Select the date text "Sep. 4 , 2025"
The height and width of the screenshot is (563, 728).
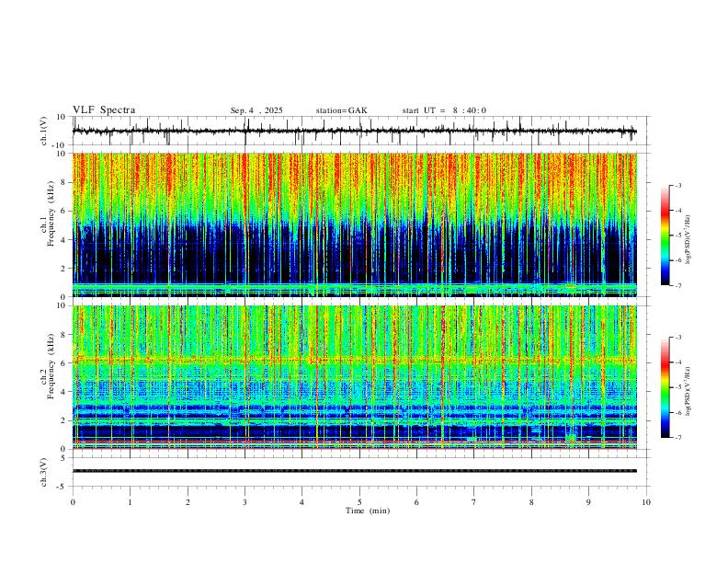click(256, 110)
